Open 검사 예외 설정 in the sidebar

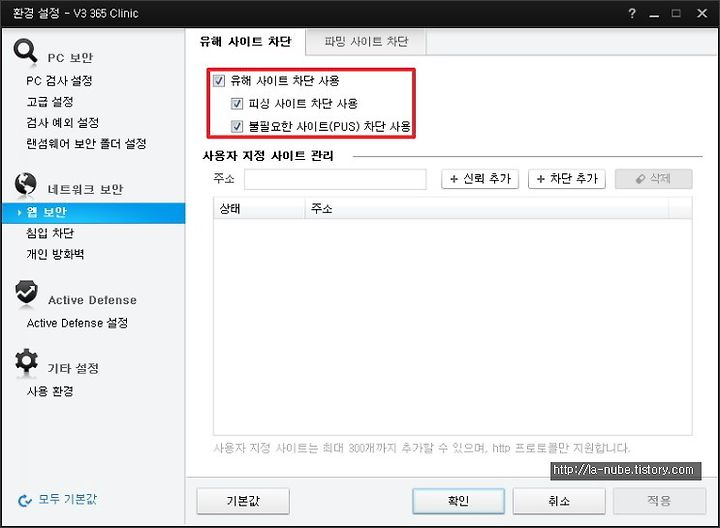(x=62, y=123)
